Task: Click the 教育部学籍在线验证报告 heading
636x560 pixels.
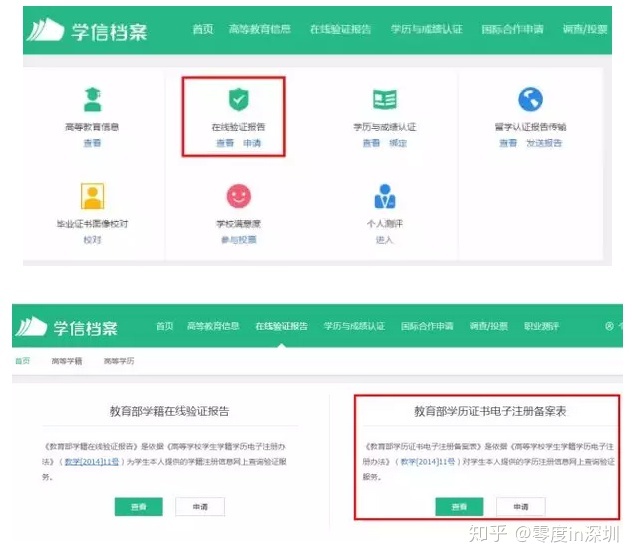Action: (x=170, y=411)
